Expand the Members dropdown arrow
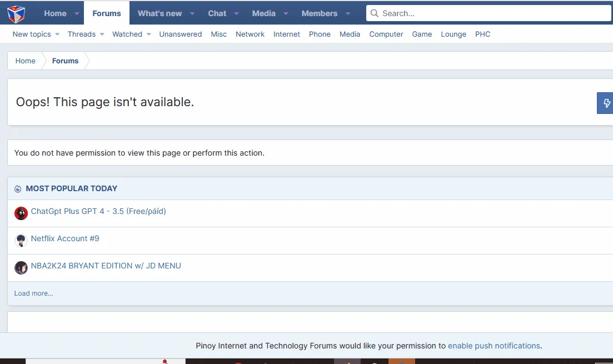Viewport: 613px width, 364px height. (348, 13)
